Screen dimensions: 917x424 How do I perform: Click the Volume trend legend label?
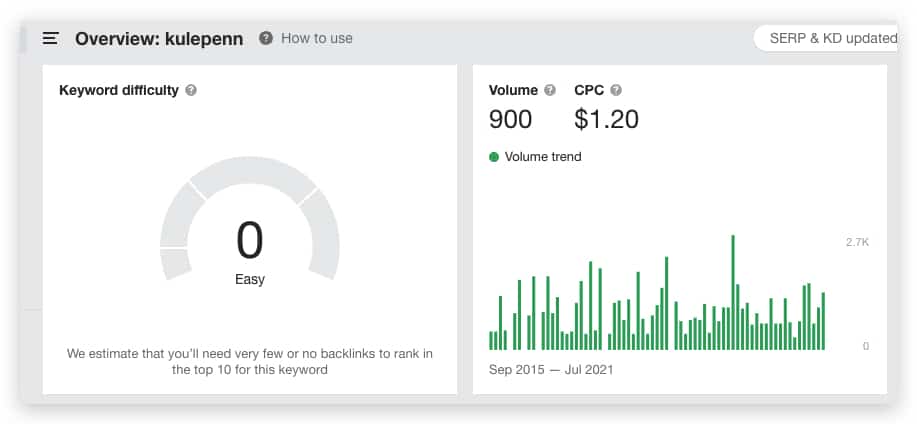[x=543, y=157]
